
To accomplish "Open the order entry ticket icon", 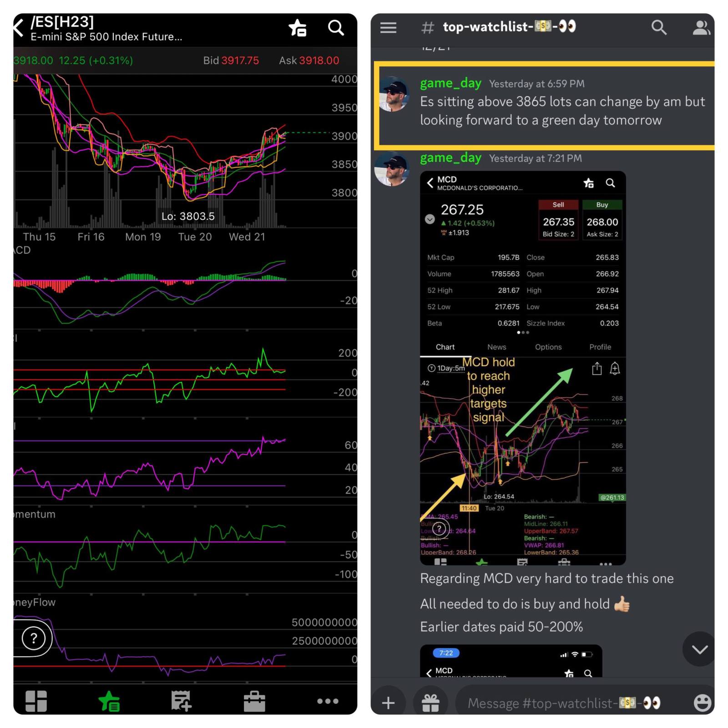I will [x=182, y=701].
